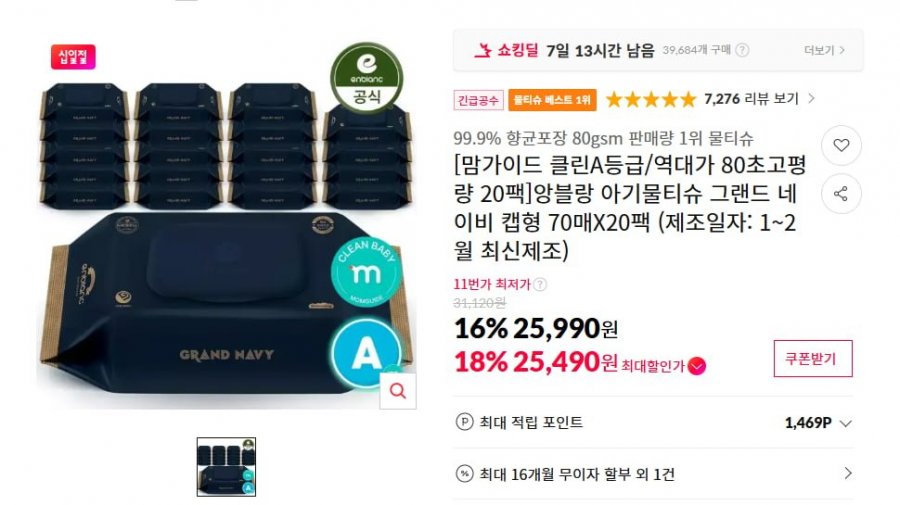Expand the 1,469P points chevron

(x=845, y=424)
